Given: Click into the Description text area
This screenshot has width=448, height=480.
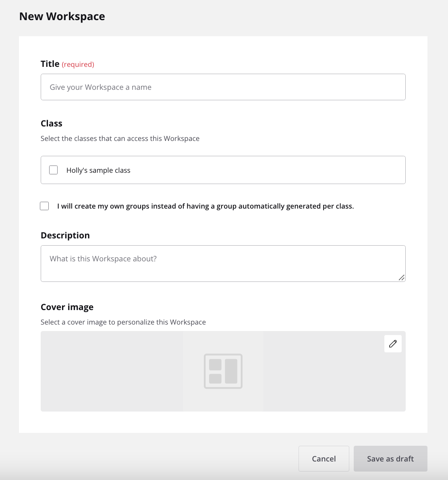Looking at the screenshot, I should (223, 264).
